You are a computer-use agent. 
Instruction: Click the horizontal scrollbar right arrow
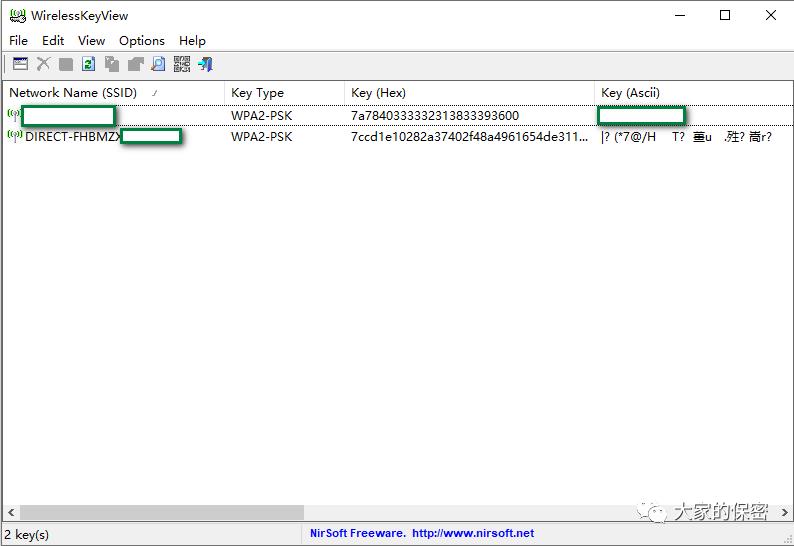784,513
